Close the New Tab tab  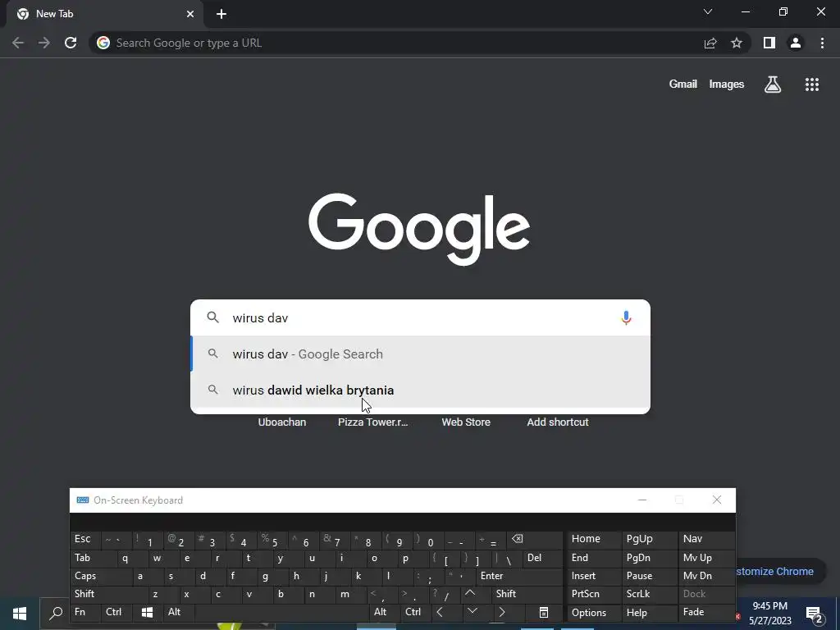(190, 14)
